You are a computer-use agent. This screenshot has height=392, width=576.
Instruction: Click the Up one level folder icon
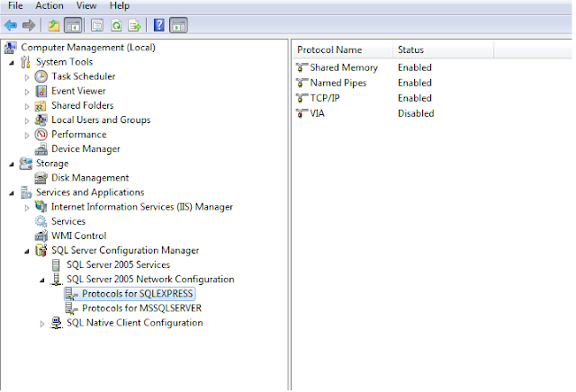tap(54, 25)
